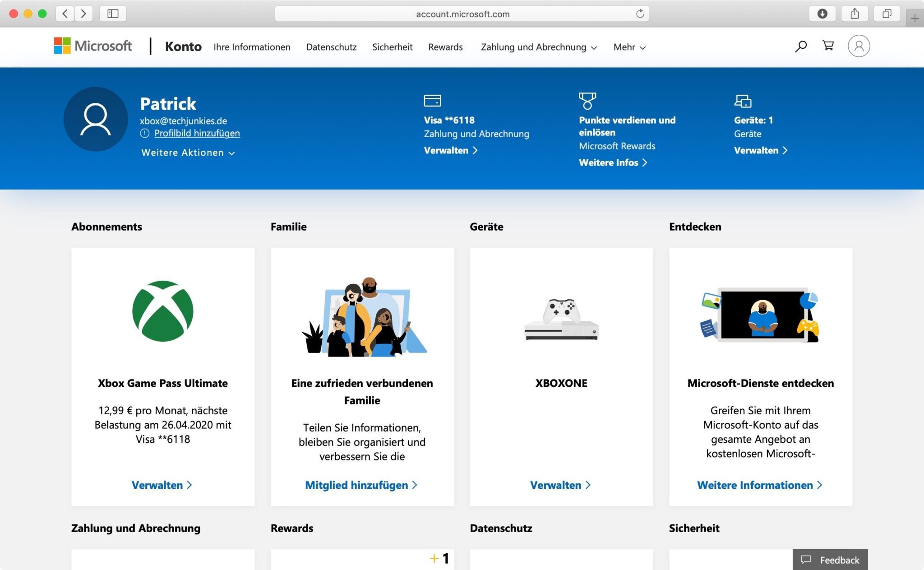Click the credit card icon above Visa

432,100
